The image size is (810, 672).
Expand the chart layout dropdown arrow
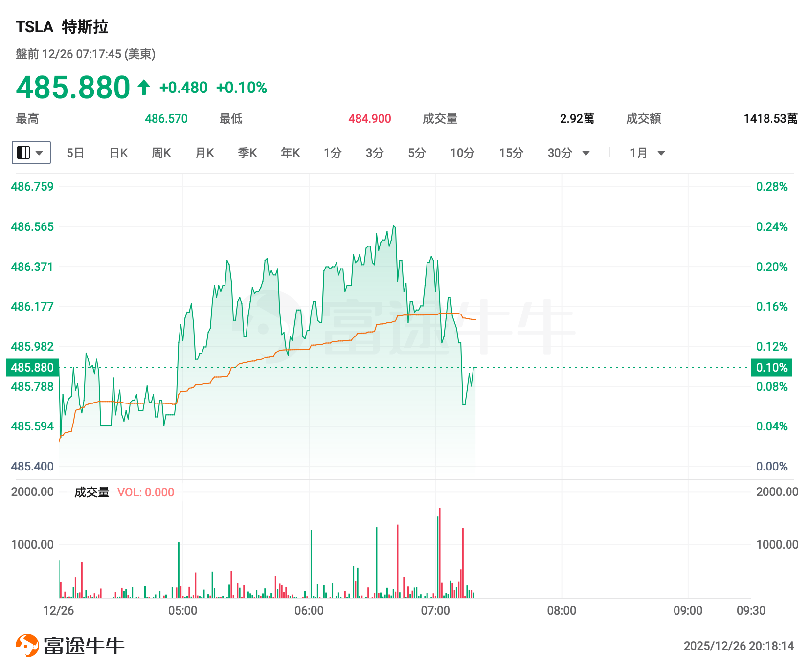pos(40,153)
